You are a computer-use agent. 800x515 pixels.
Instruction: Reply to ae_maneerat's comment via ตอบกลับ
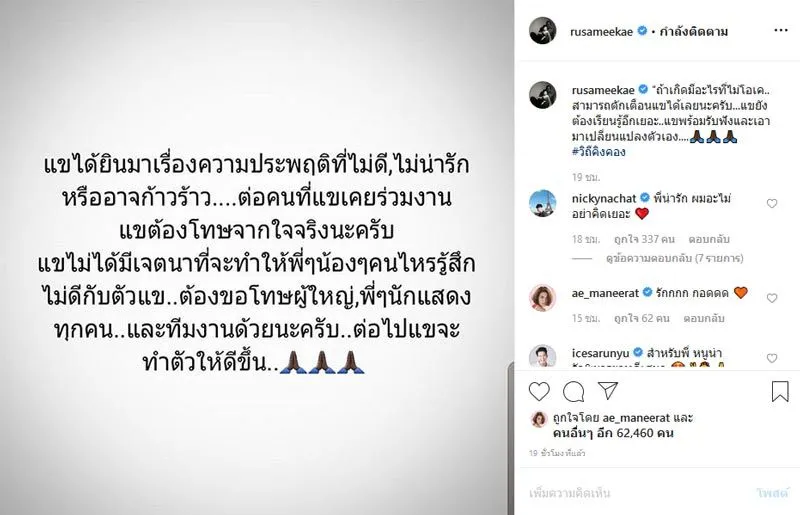pos(704,318)
